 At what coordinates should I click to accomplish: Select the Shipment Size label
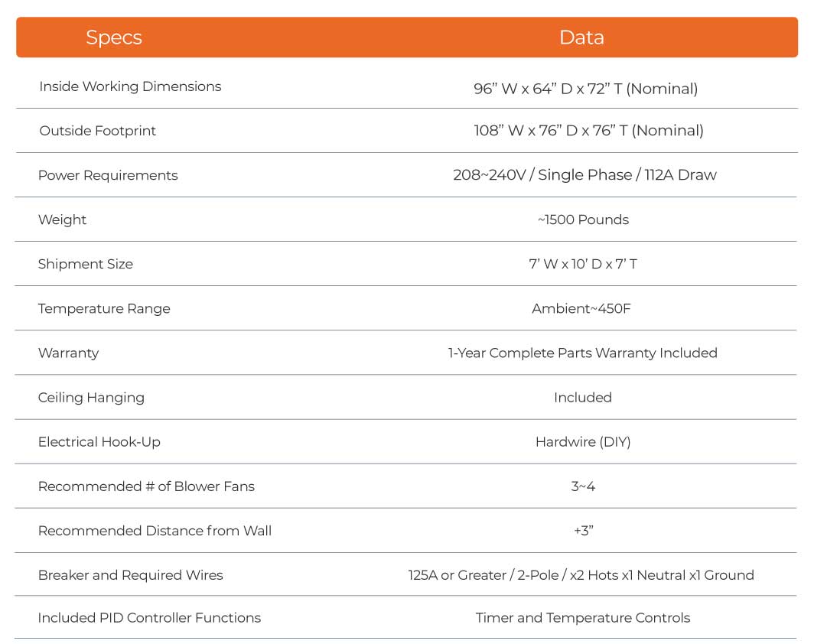point(85,264)
